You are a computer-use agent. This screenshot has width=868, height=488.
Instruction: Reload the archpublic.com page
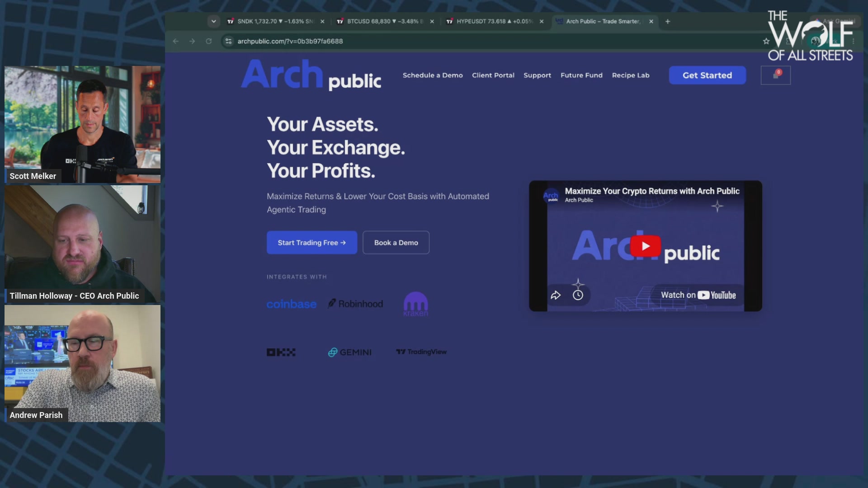point(208,41)
